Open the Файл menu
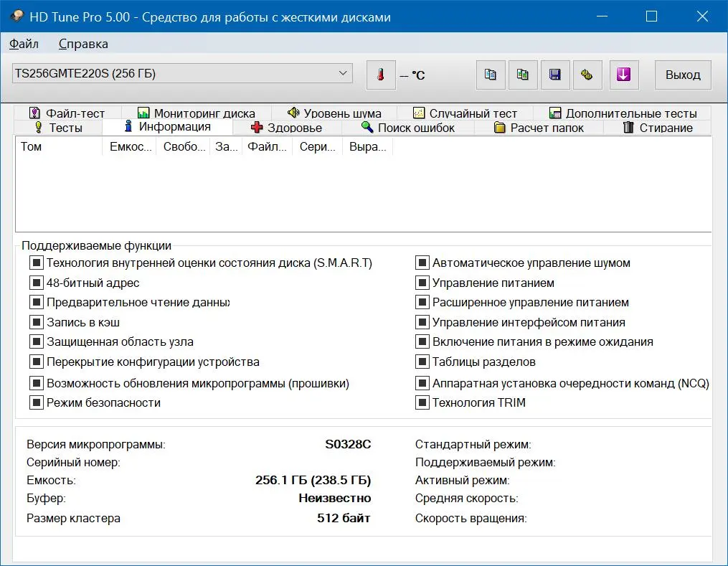This screenshot has width=728, height=566. coord(24,44)
